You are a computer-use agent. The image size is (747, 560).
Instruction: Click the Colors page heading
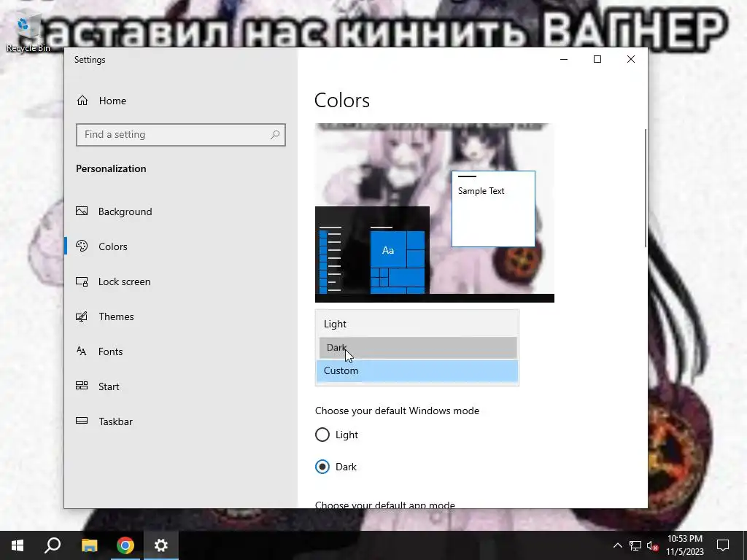pos(342,101)
